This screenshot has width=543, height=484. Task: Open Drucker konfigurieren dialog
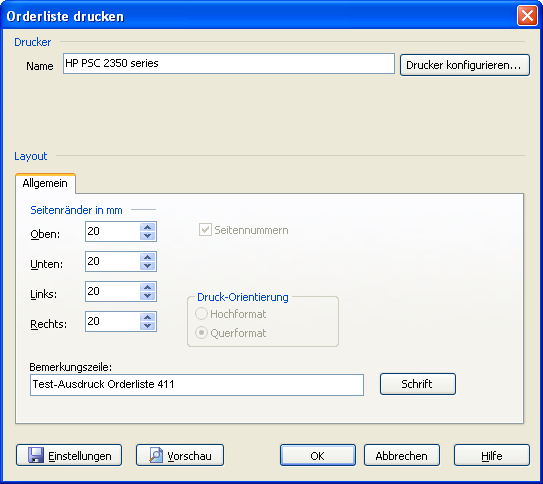point(465,65)
